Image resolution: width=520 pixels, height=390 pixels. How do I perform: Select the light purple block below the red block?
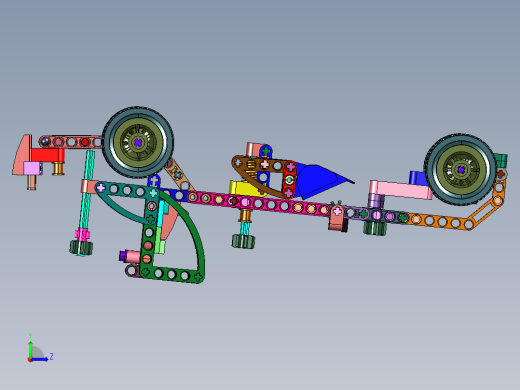pos(33,168)
